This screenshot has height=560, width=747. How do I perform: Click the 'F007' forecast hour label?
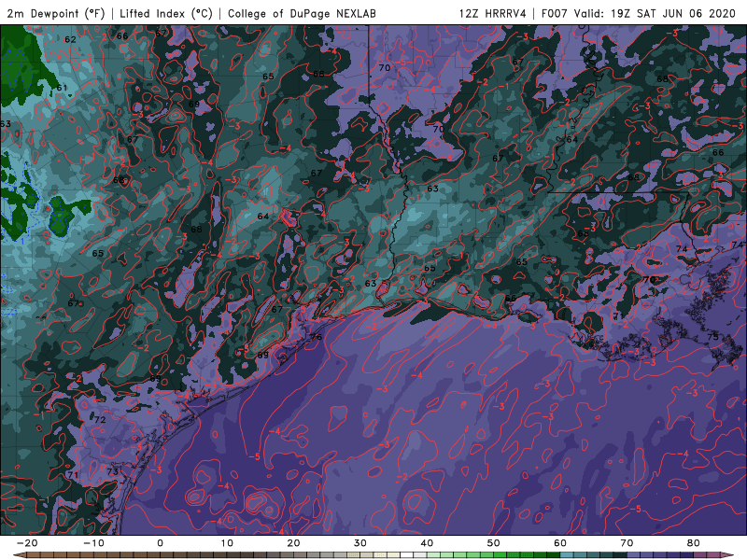coord(554,14)
